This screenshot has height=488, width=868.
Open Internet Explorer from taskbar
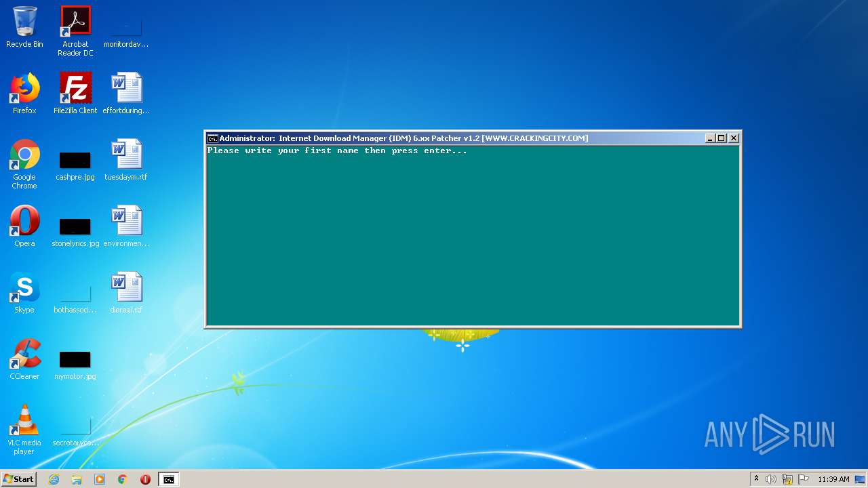[54, 479]
